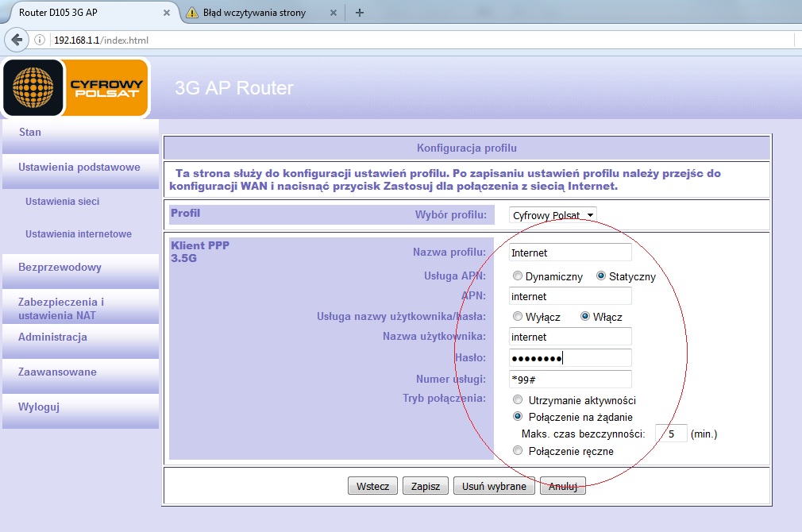The height and width of the screenshot is (532, 802).
Task: Open a new browser tab with plus icon
Action: (360, 13)
